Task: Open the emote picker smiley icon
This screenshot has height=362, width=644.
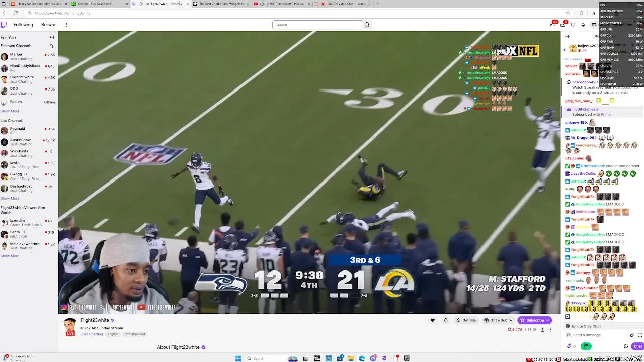Action: click(x=640, y=335)
